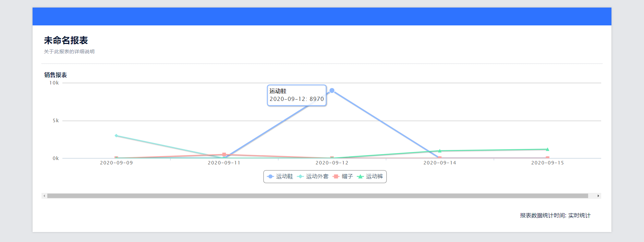
Task: Click the gray horizontal scrollbar thumb
Action: coord(317,196)
